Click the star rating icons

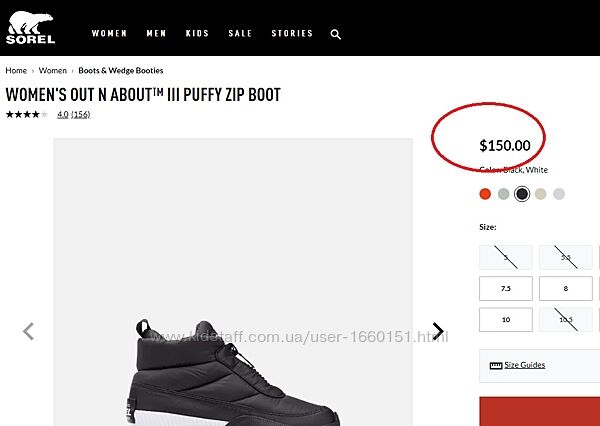click(x=26, y=115)
